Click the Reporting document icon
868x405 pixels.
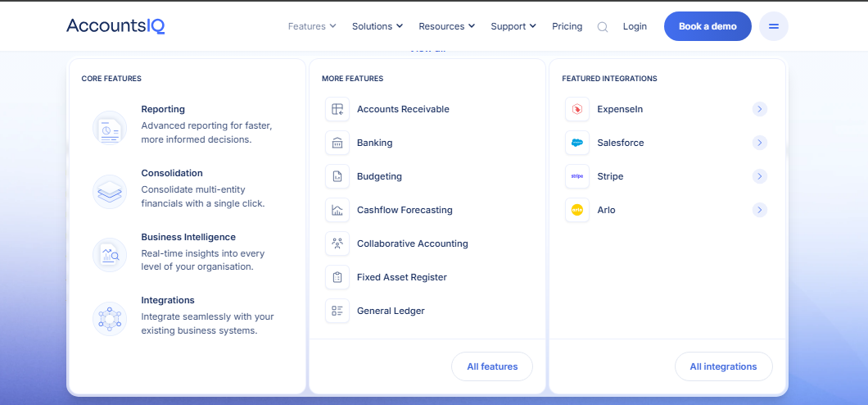(x=110, y=128)
